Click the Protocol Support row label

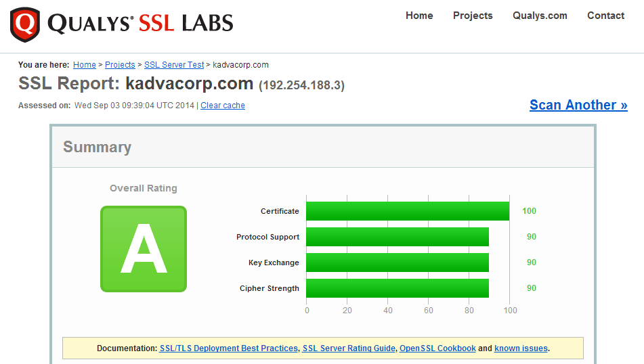(x=267, y=237)
